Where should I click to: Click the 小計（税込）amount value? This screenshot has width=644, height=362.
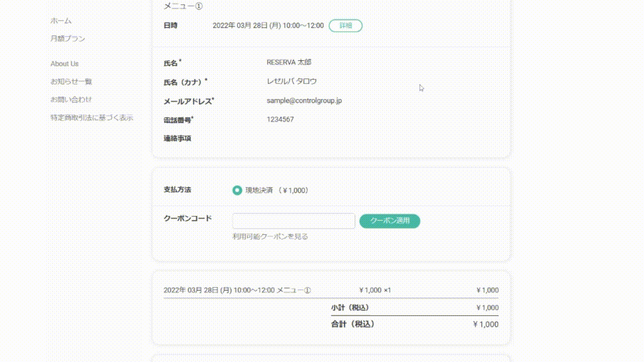pyautogui.click(x=488, y=308)
